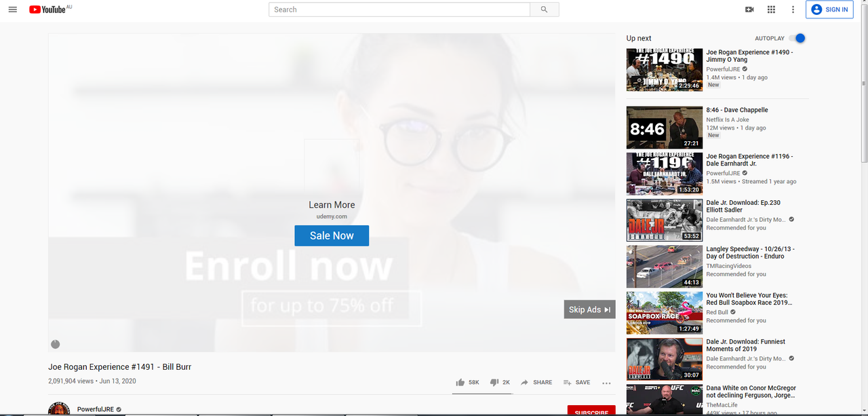Click the SHARE arrow button

[x=536, y=382]
